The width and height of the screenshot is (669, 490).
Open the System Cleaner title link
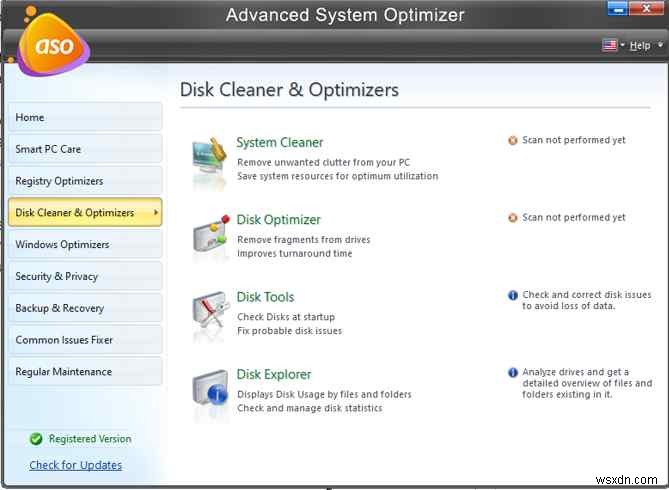tap(280, 142)
